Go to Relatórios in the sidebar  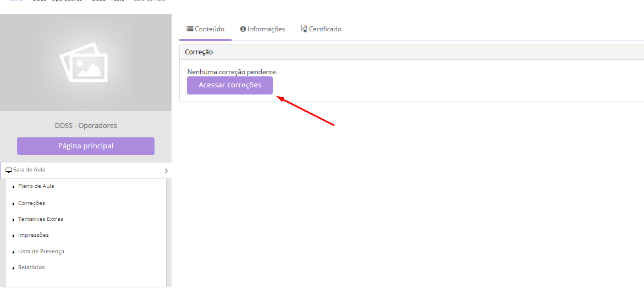[x=31, y=268]
